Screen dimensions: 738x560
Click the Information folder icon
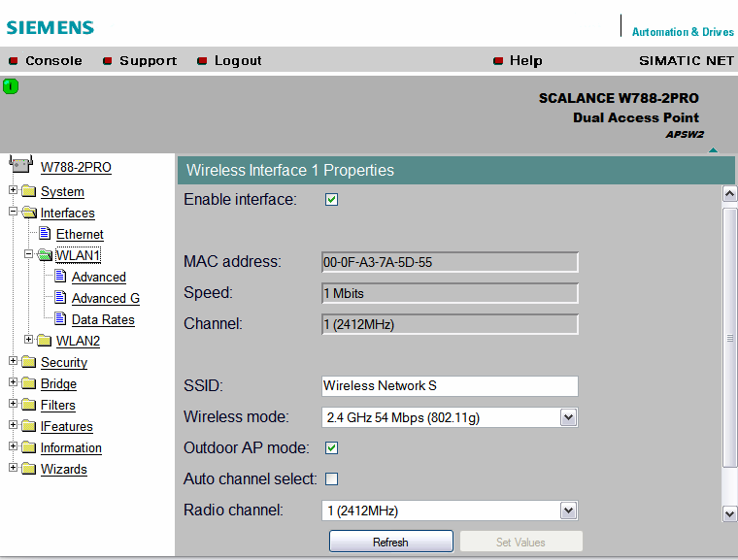point(29,447)
